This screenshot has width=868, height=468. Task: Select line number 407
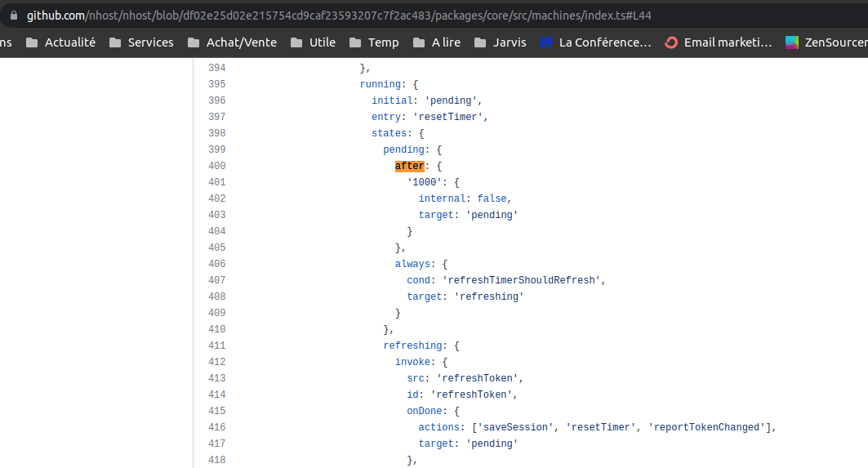217,280
